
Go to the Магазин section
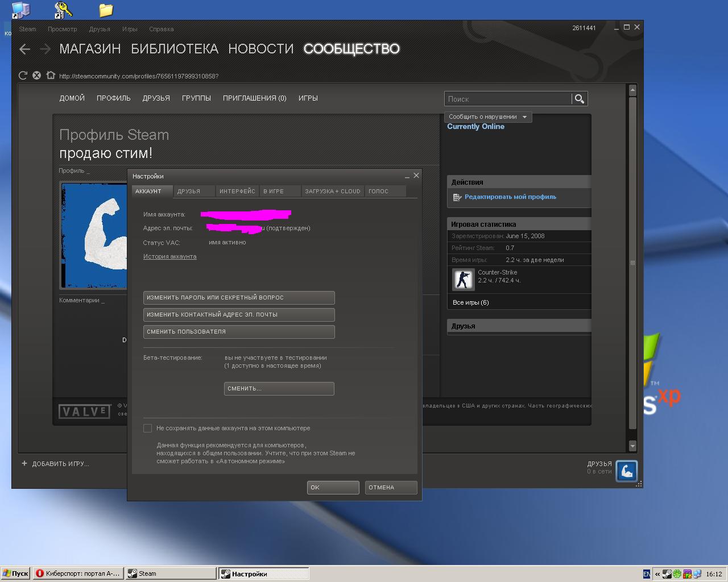[90, 49]
